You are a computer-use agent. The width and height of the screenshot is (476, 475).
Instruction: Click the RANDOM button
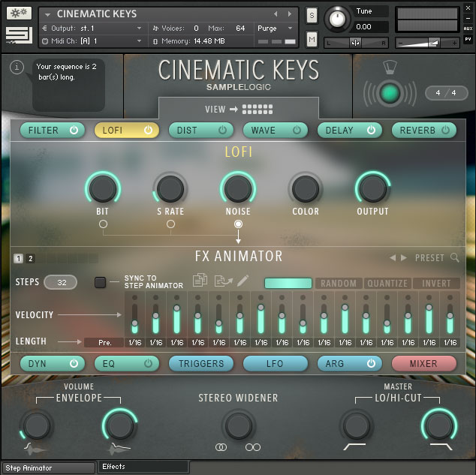pyautogui.click(x=338, y=284)
